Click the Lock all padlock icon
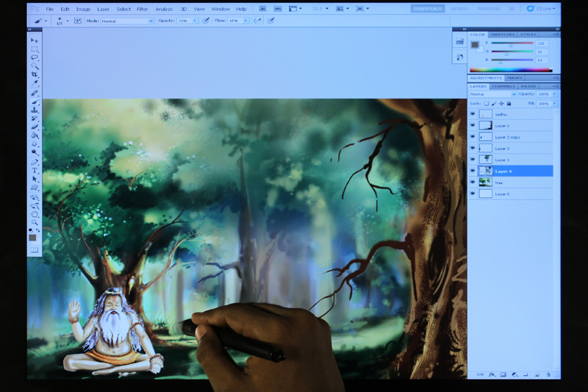 point(509,104)
